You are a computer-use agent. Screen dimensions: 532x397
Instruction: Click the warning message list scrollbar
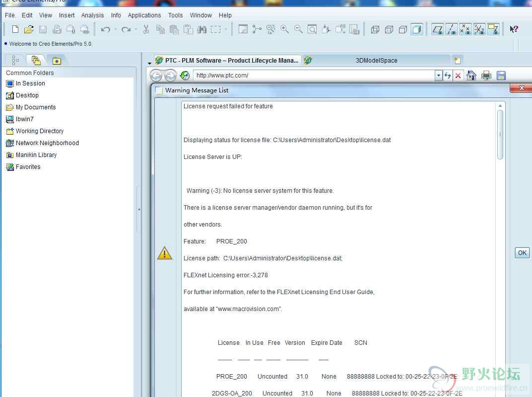click(x=500, y=135)
